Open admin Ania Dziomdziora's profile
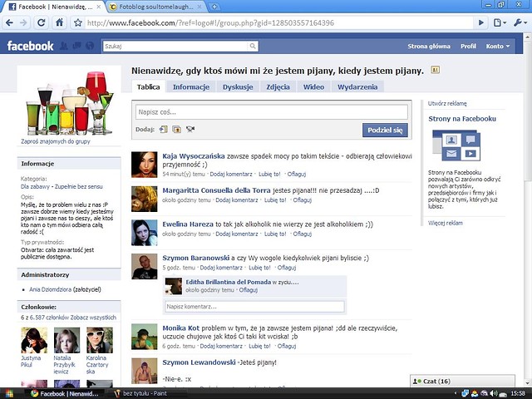Screen dimensions: 532x399 click(50, 289)
